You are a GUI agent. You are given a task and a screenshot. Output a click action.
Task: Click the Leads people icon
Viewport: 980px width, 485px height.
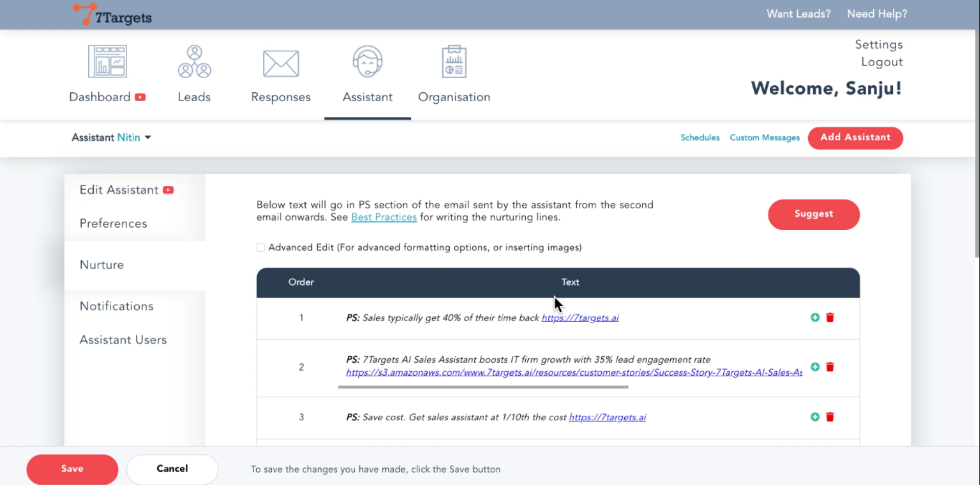194,62
